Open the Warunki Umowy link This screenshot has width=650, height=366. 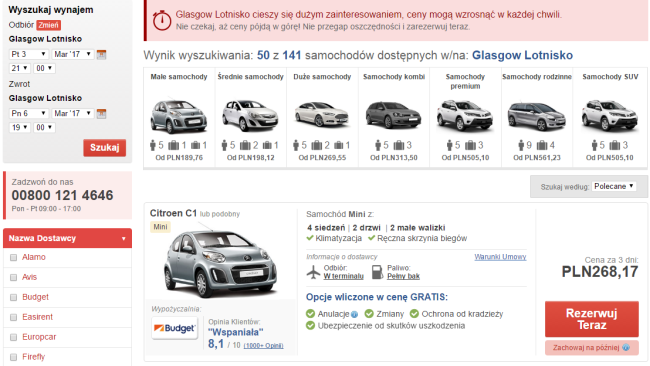tap(500, 257)
